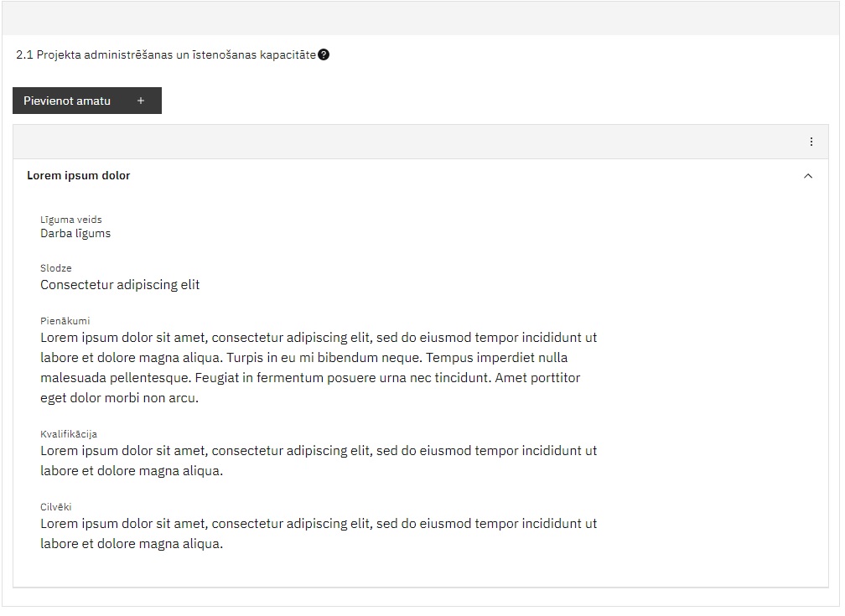Click the Slodze field label
845x616 pixels.
click(x=56, y=268)
